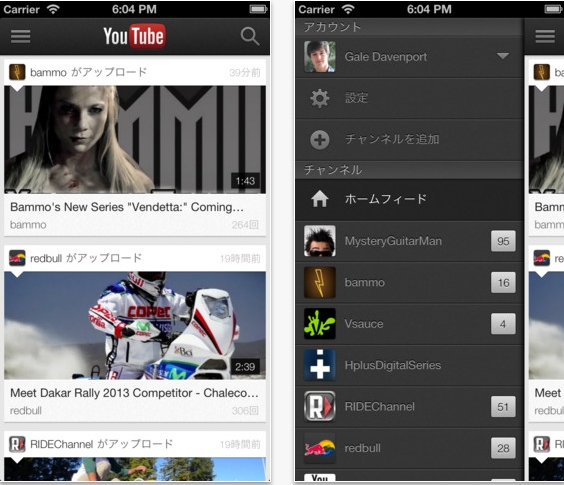Screen dimensions: 564x485
Task: Select redbull channel in sidebar list
Action: tap(409, 448)
